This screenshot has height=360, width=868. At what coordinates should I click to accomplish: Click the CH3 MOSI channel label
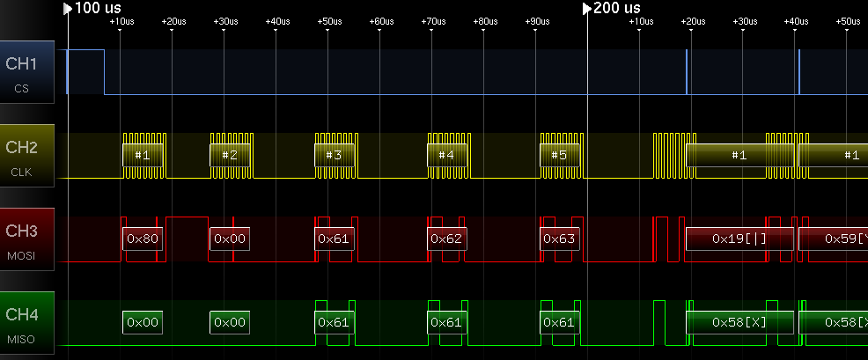(x=29, y=239)
